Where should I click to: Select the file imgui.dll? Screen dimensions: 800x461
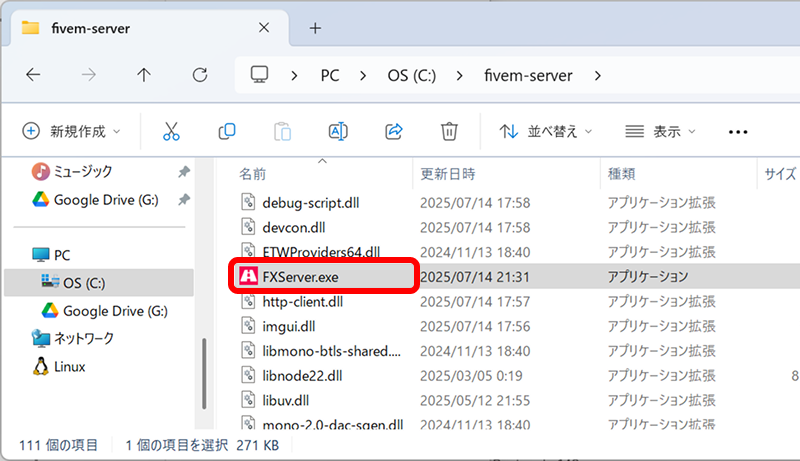coord(289,326)
